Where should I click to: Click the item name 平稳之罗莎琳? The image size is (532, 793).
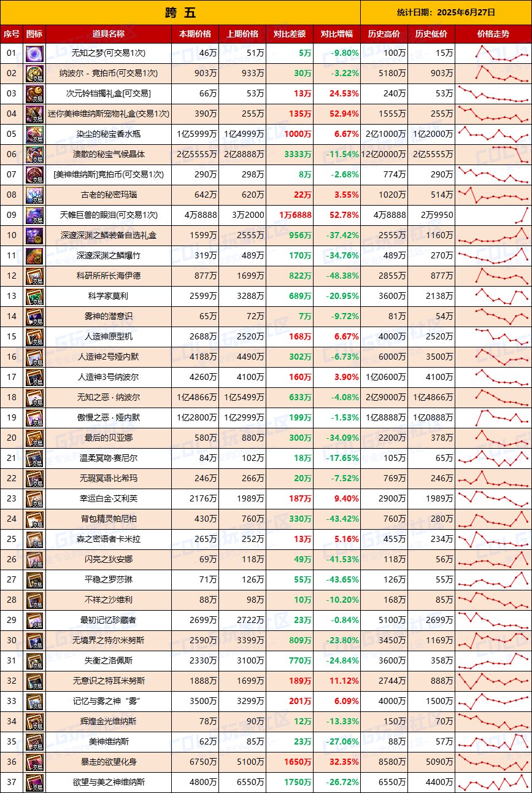(x=107, y=580)
